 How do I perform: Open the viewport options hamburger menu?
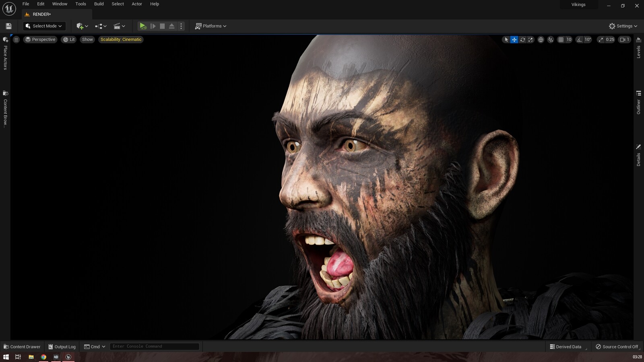tap(16, 39)
